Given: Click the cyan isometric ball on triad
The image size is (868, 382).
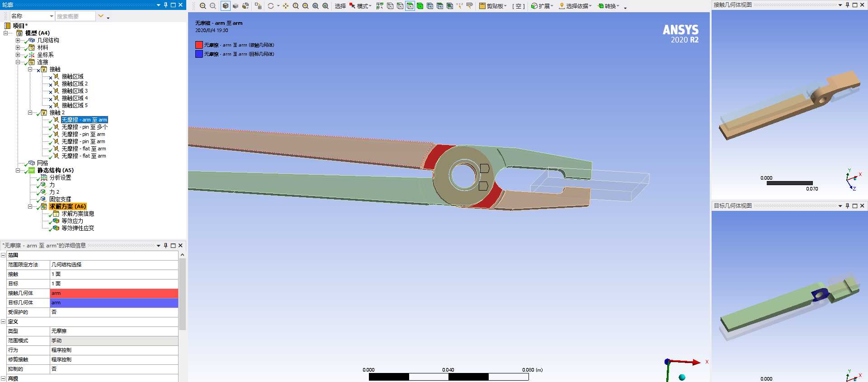Looking at the screenshot, I should coord(682,377).
